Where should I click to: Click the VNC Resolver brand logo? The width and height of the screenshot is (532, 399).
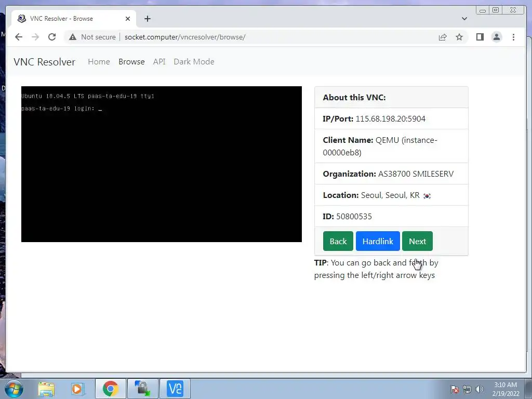click(x=45, y=62)
